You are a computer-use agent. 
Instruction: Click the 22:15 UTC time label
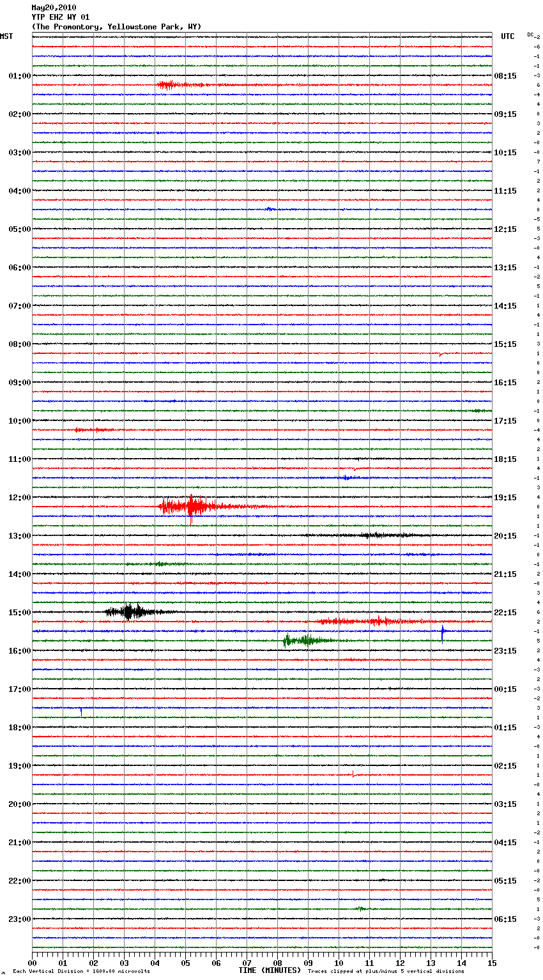point(505,613)
